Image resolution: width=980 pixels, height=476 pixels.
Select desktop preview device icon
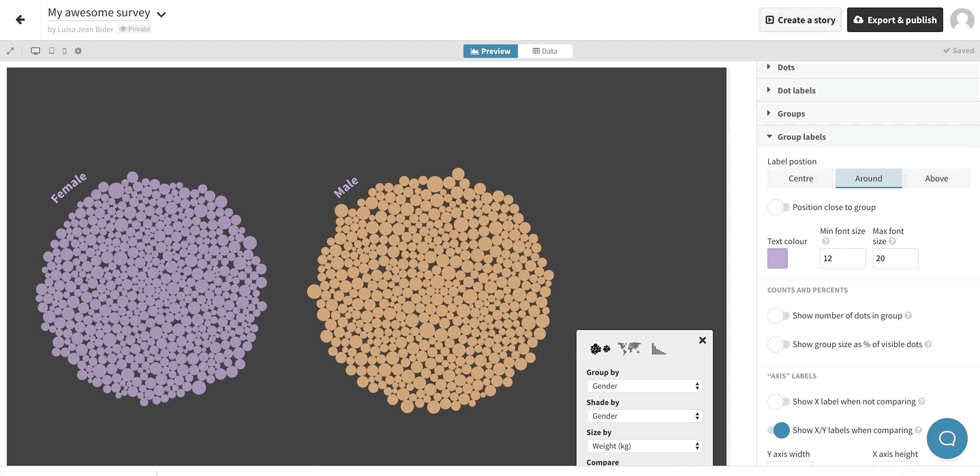tap(35, 51)
